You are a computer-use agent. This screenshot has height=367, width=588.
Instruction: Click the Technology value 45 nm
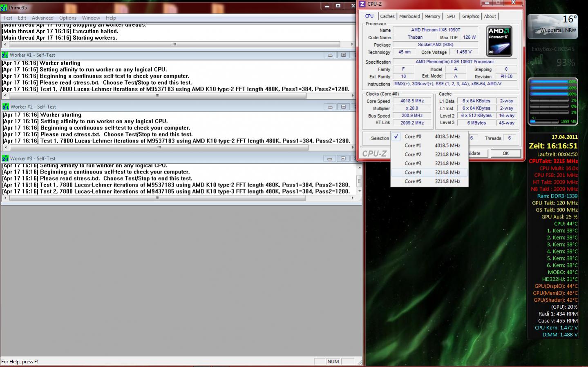pos(404,52)
